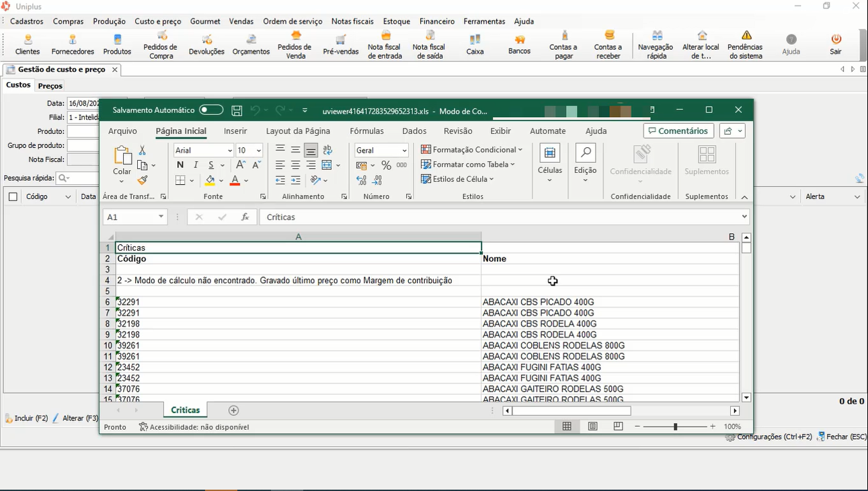The height and width of the screenshot is (491, 868).
Task: Open the Inserir ribbon tab
Action: point(235,131)
